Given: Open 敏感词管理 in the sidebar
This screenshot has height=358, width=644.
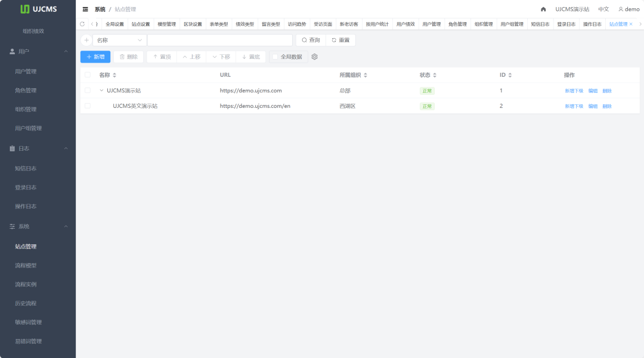Looking at the screenshot, I should [x=29, y=322].
